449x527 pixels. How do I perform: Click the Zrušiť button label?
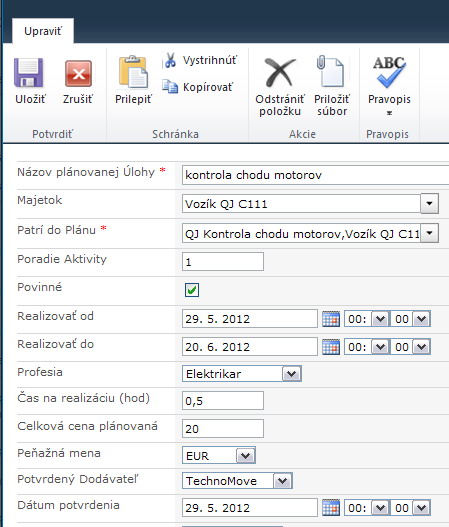coord(78,99)
